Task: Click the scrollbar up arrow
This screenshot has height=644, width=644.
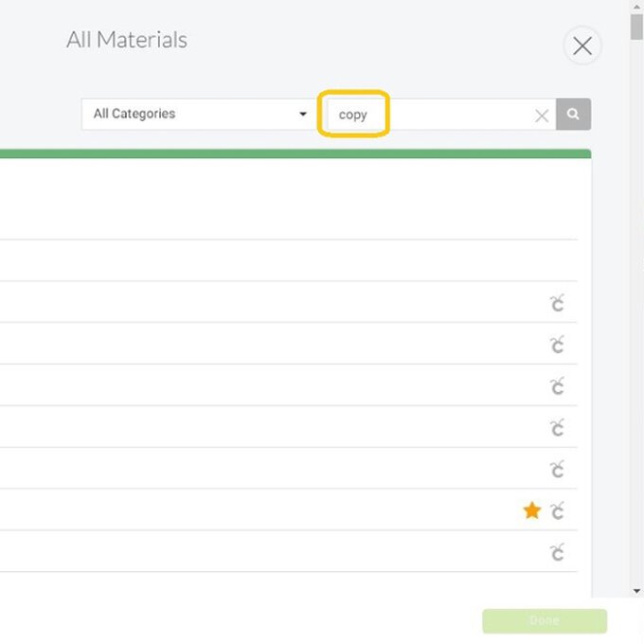Action: coord(636,6)
